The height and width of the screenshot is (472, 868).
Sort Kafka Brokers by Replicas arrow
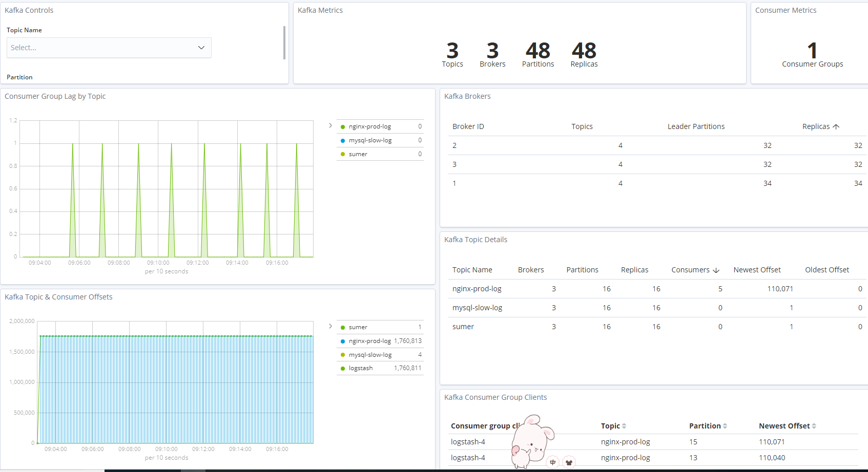[x=836, y=126]
